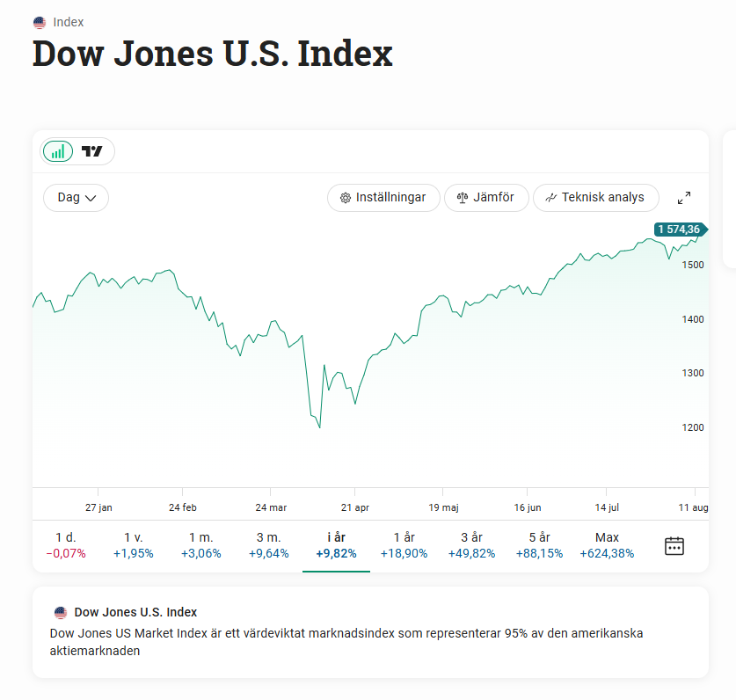Switch to the simple bar chart view
736x700 pixels.
58,151
